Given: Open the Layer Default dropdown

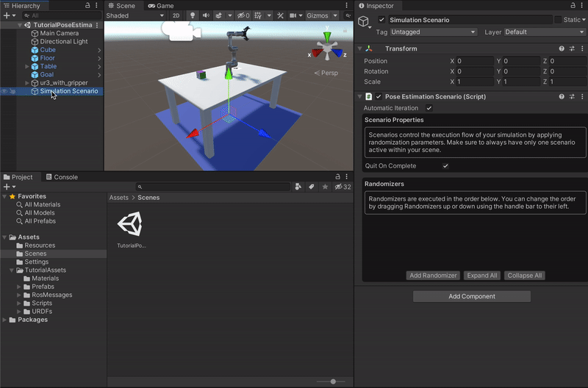Looking at the screenshot, I should coord(545,32).
